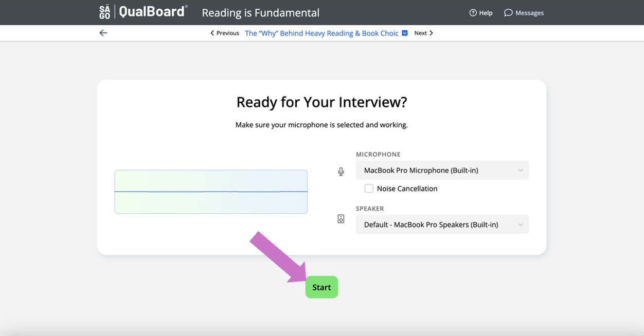Click the microphone icon beside the mic selector
644x336 pixels.
[x=341, y=172]
